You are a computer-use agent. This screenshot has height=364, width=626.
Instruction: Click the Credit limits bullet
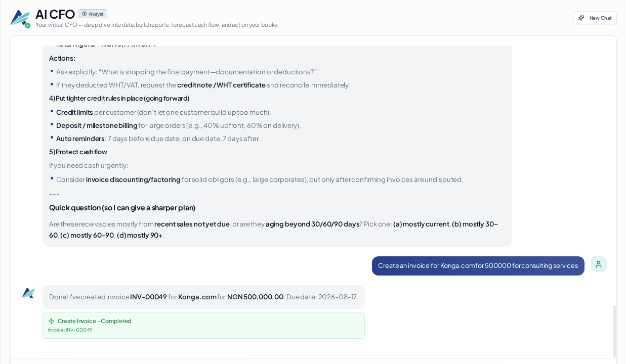click(x=163, y=112)
